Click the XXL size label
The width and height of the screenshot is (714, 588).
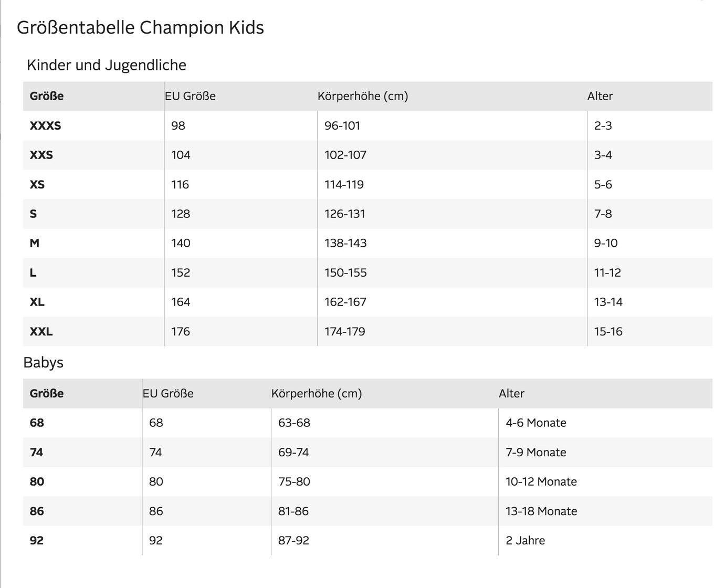[x=41, y=331]
